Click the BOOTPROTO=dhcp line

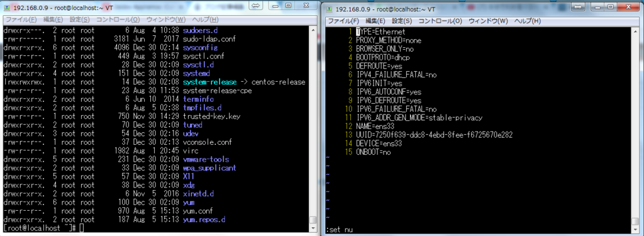pos(383,57)
